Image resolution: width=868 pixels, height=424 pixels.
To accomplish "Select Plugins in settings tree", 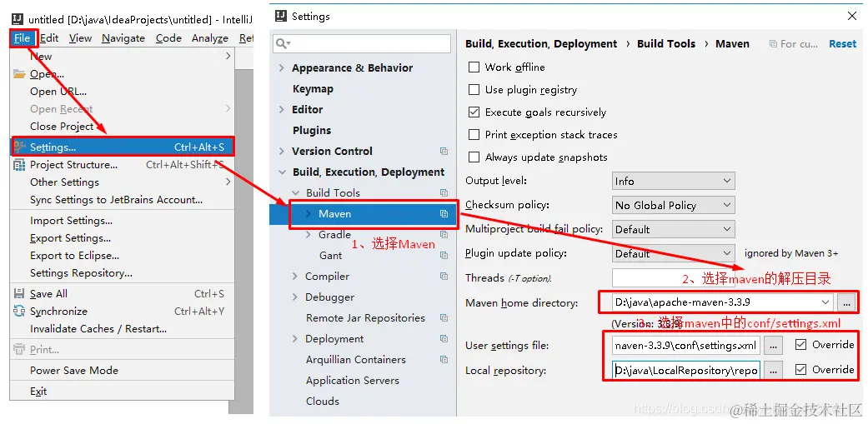I will [312, 131].
